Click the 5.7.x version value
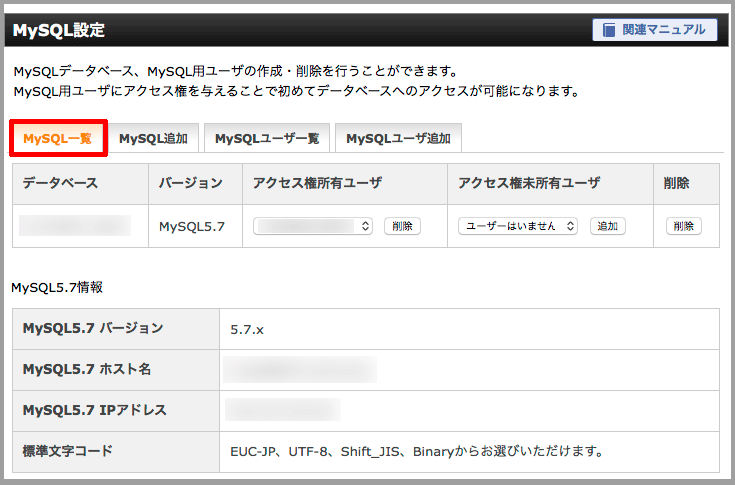 [x=247, y=330]
